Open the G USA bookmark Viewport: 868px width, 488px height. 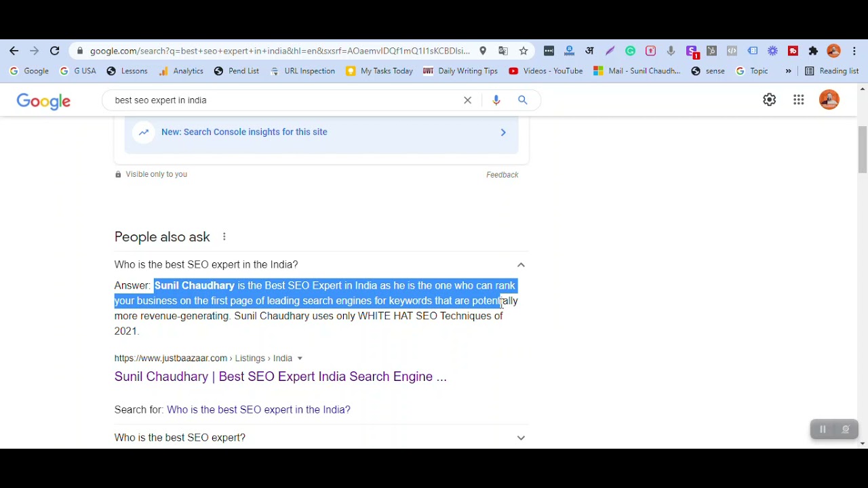pos(78,71)
